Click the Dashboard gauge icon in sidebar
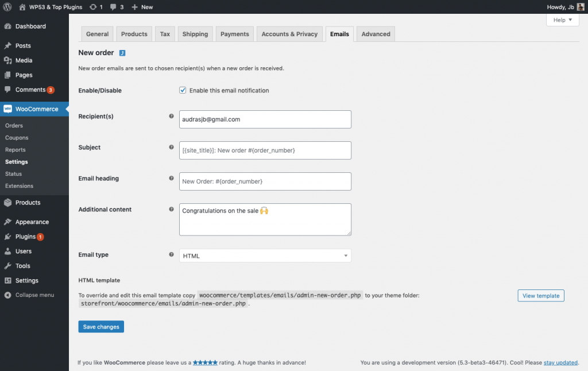 tap(7, 26)
